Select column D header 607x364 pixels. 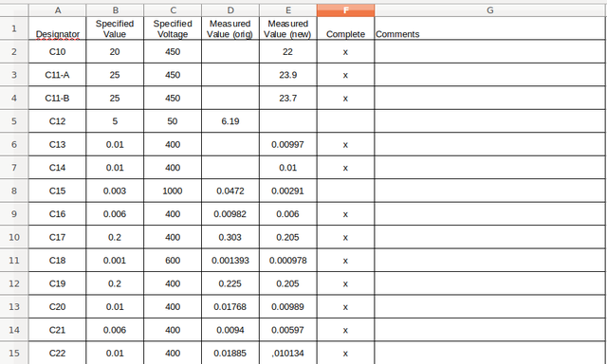[230, 10]
